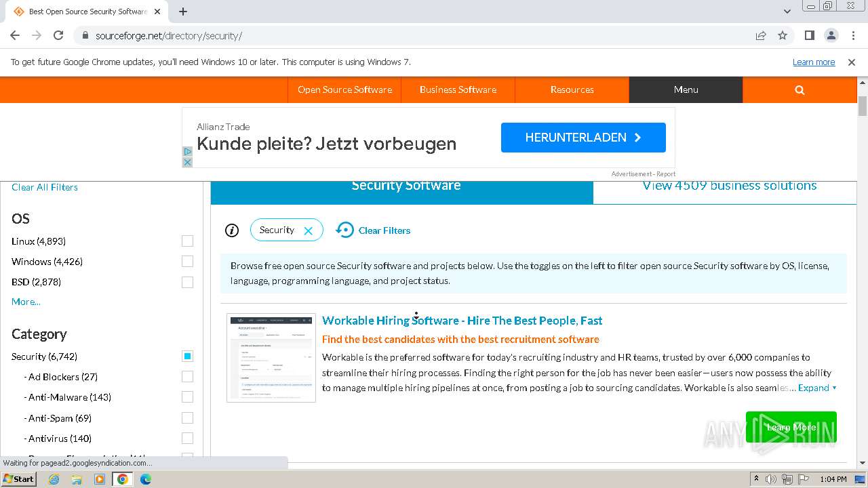Open the taskbar clock showing 1:04 PM
Viewport: 868px width, 488px height.
(x=833, y=479)
